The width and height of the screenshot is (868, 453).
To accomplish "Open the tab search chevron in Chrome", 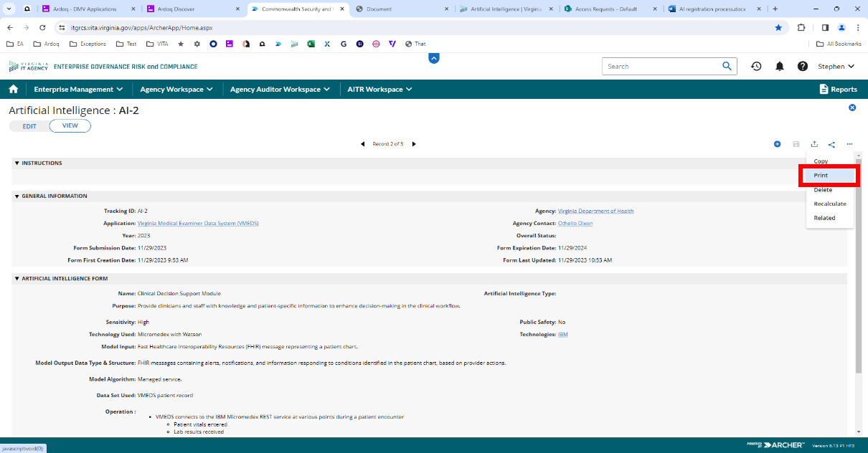I will (x=7, y=9).
